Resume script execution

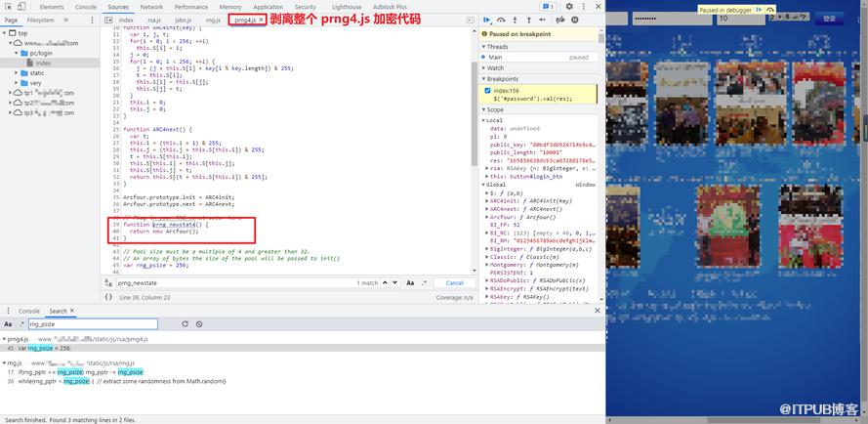(487, 20)
